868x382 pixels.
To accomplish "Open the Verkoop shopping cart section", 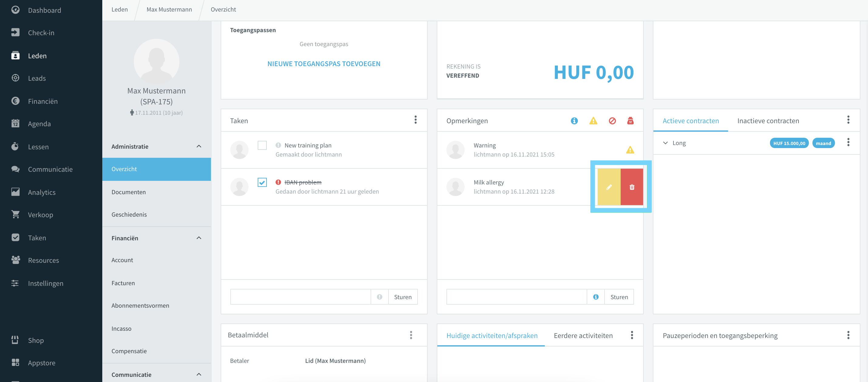I will (40, 215).
